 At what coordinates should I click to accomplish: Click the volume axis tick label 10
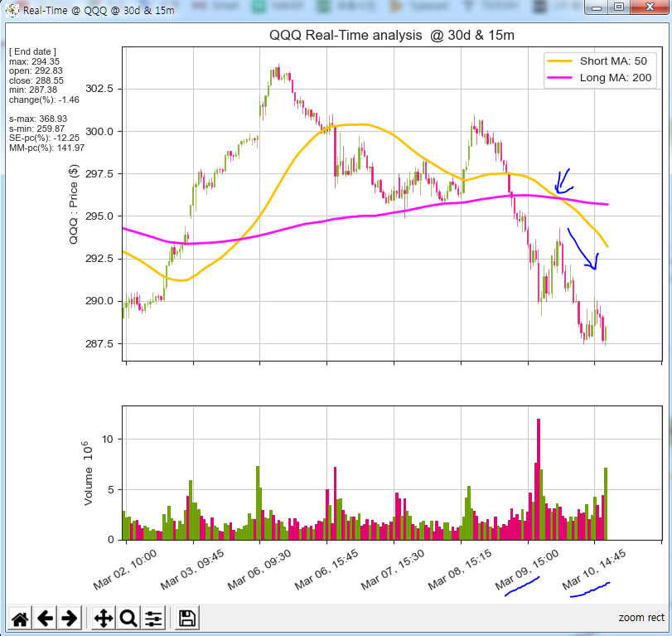pyautogui.click(x=108, y=439)
